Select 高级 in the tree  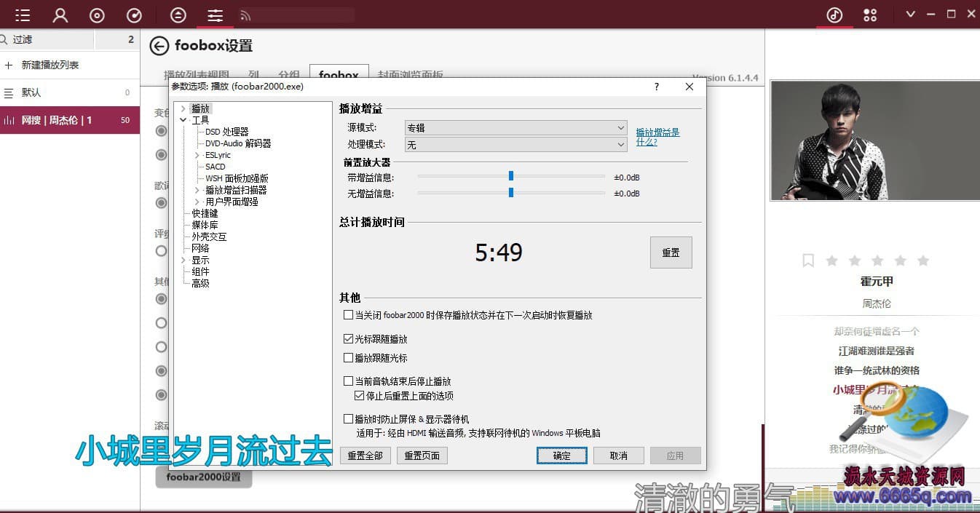[200, 283]
